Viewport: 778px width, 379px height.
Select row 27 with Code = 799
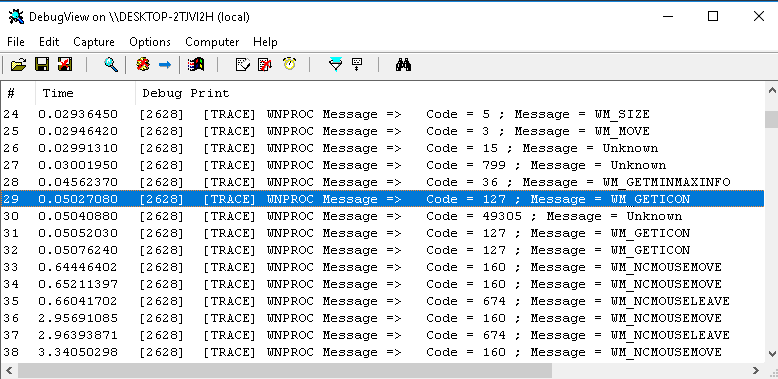coord(382,165)
